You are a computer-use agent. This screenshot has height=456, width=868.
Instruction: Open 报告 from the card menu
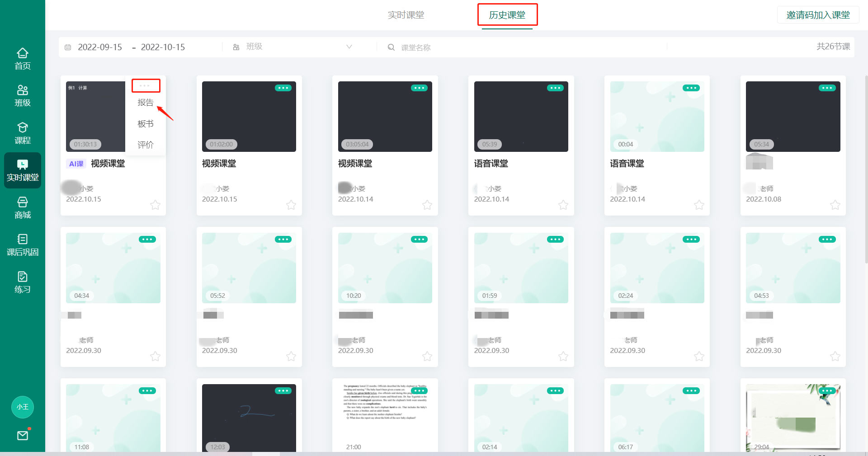tap(145, 102)
